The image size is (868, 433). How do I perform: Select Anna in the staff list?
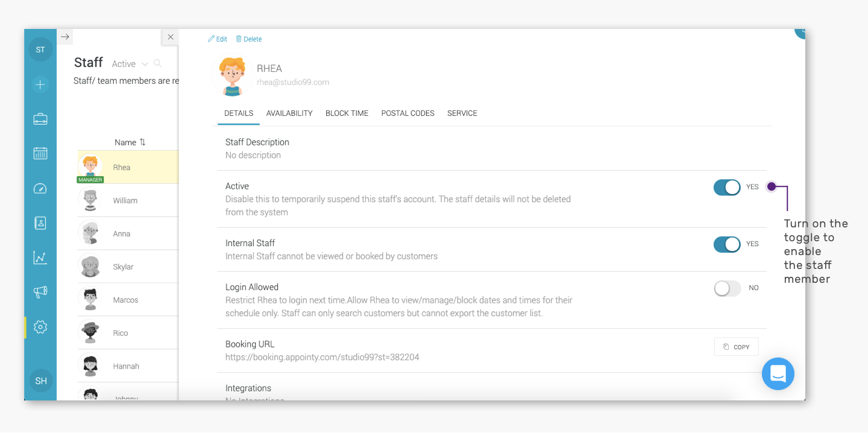tap(128, 233)
